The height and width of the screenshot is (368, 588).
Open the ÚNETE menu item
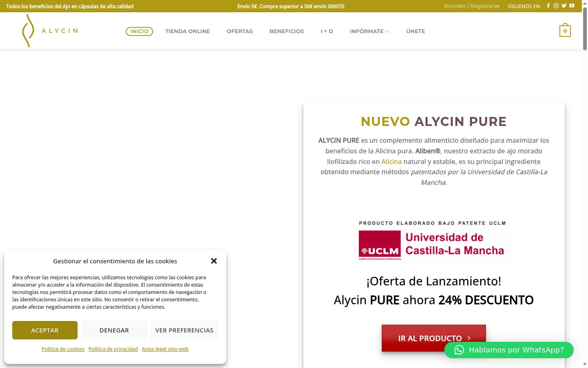click(416, 31)
